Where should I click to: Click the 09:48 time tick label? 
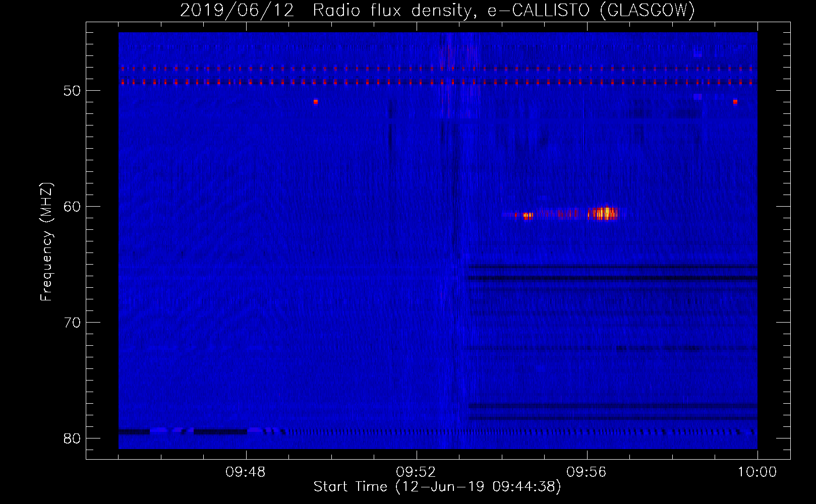(246, 472)
